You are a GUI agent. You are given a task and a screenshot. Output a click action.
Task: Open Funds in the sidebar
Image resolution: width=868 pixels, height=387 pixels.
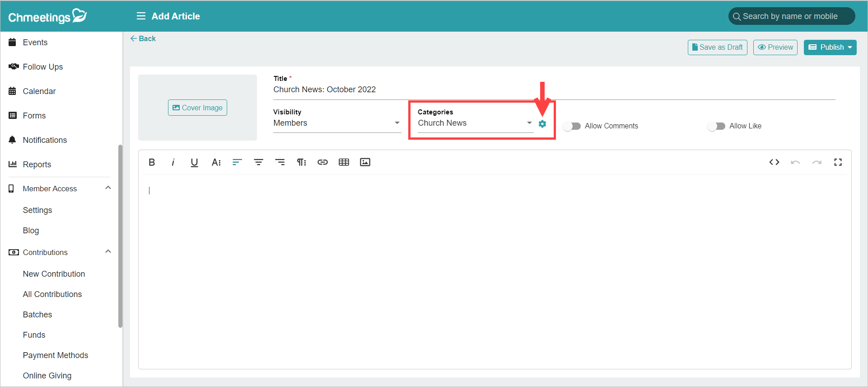(x=34, y=335)
